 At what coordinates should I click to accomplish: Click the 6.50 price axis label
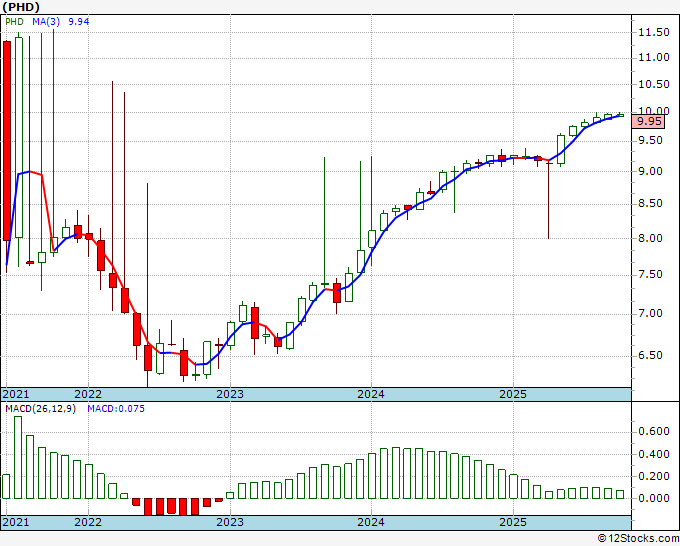650,356
